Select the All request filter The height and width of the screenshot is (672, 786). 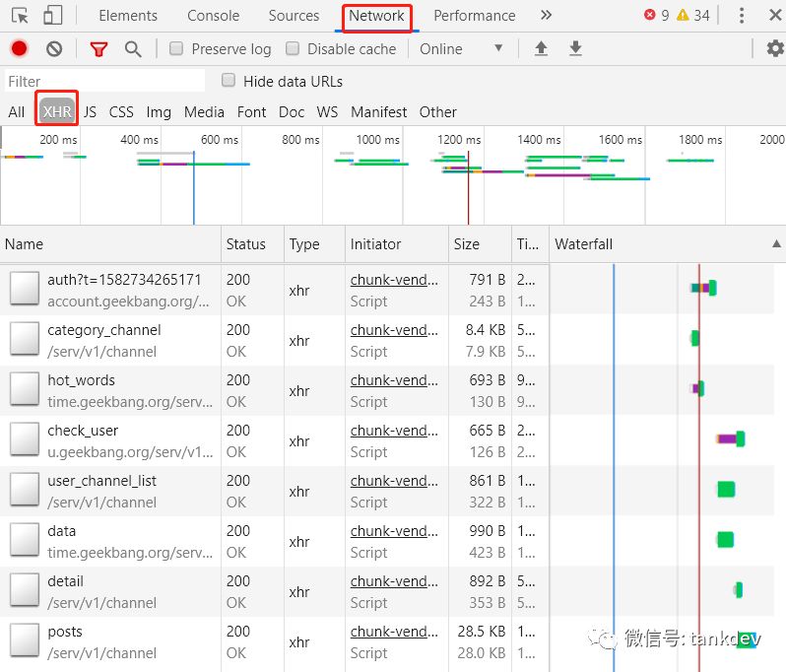16,111
